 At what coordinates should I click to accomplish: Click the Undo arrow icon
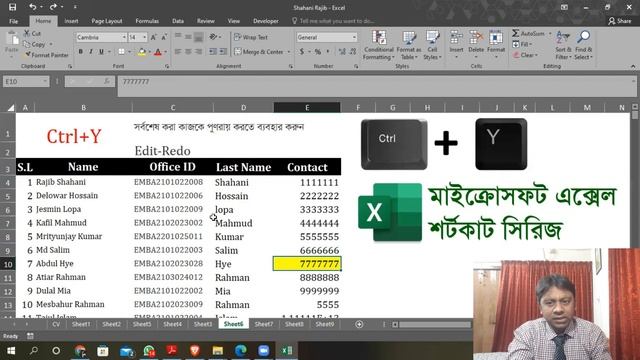[x=33, y=7]
